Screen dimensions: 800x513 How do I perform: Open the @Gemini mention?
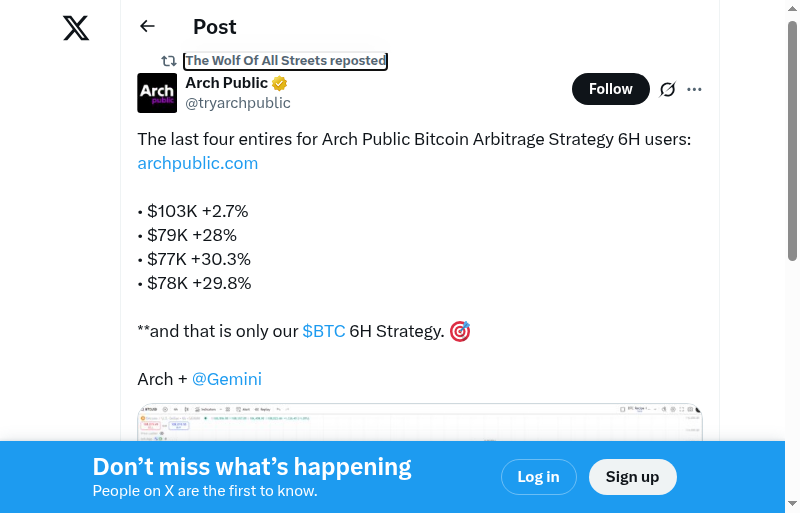coord(227,379)
